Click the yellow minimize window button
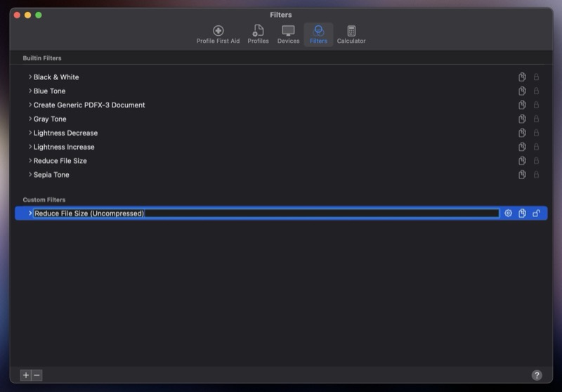The height and width of the screenshot is (392, 562). click(27, 15)
